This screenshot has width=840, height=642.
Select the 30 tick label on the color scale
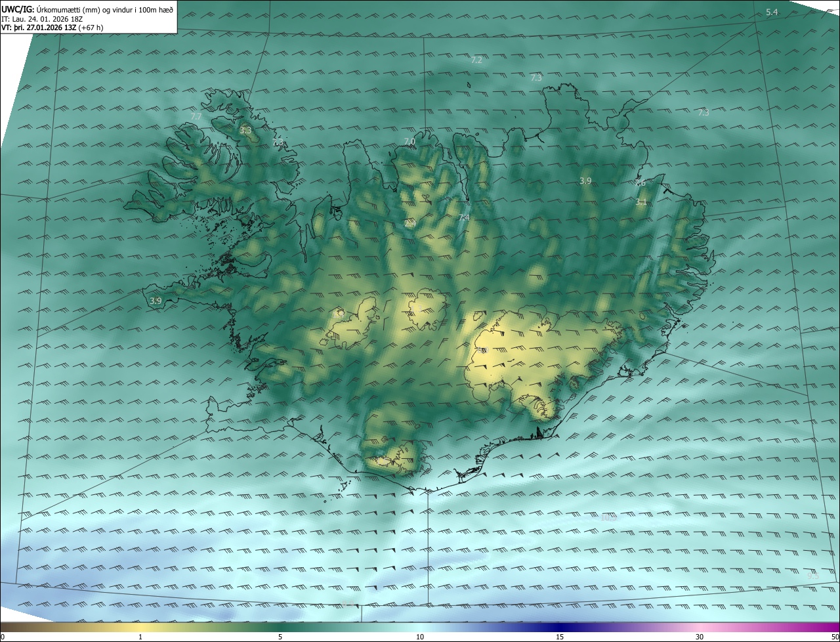click(700, 637)
